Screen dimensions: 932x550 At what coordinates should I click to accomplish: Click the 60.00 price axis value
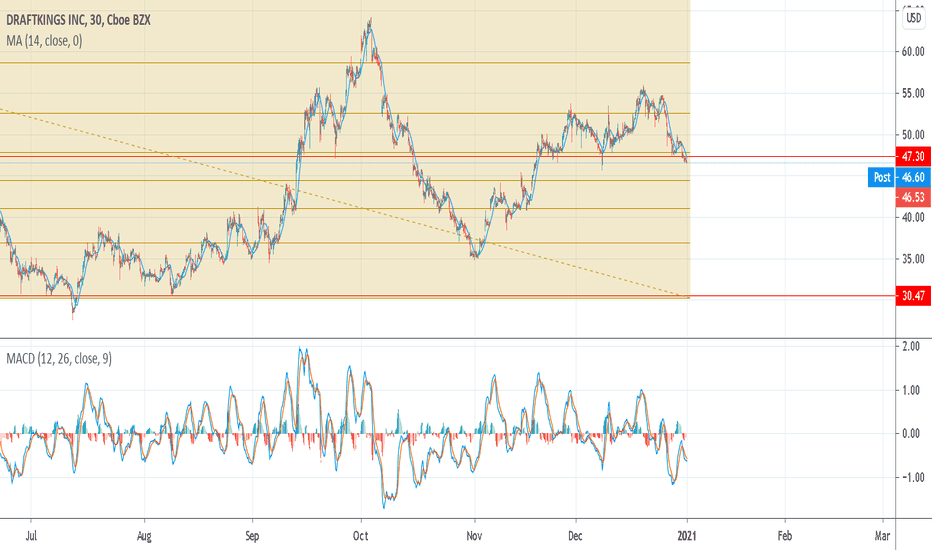[x=913, y=52]
